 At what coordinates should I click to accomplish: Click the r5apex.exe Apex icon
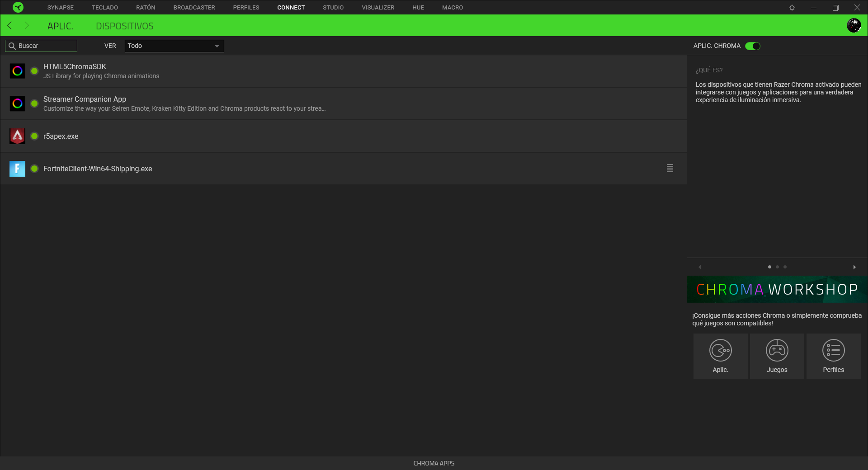17,136
